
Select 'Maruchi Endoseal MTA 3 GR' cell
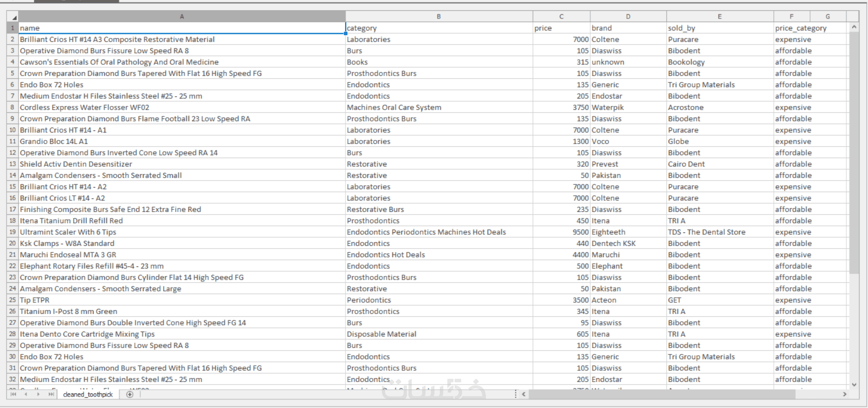(x=182, y=254)
